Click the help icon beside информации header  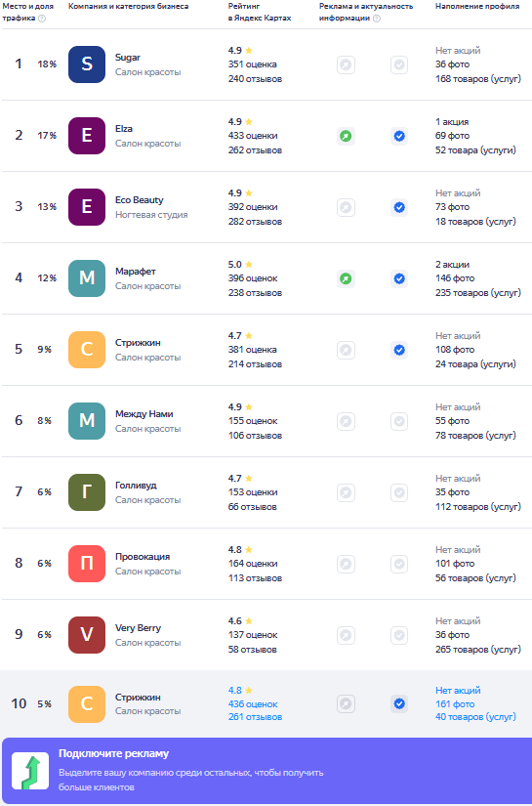click(x=377, y=19)
